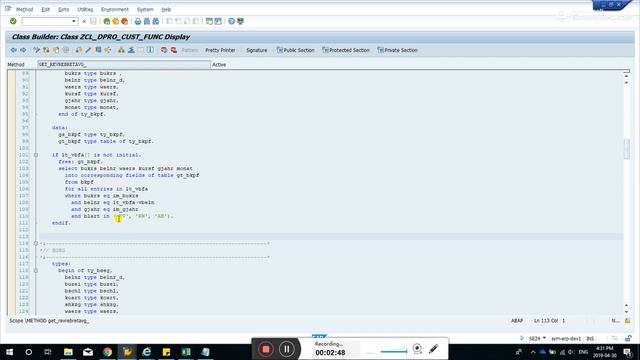Click the Find Next binoculars icon
Screen dimensions: 640x360
click(156, 21)
